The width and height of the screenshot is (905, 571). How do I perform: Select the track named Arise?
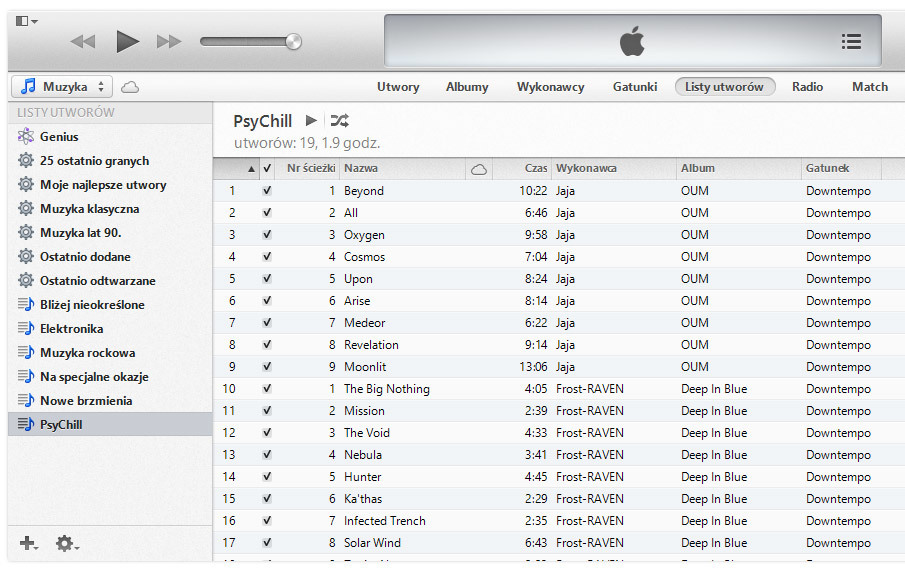(x=357, y=301)
